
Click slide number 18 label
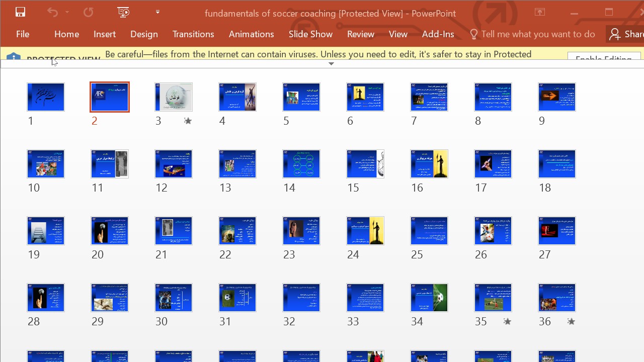(x=545, y=188)
